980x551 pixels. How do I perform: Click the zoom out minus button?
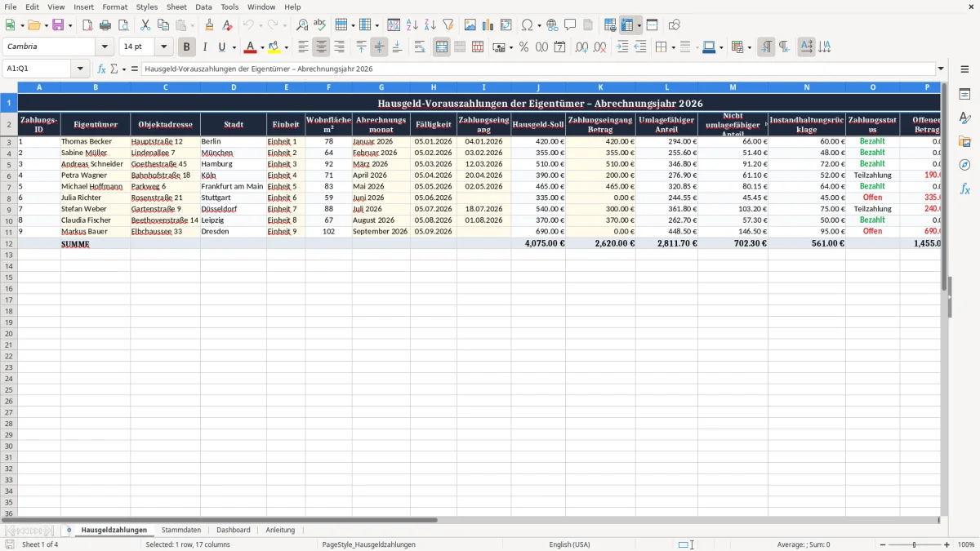(x=882, y=544)
